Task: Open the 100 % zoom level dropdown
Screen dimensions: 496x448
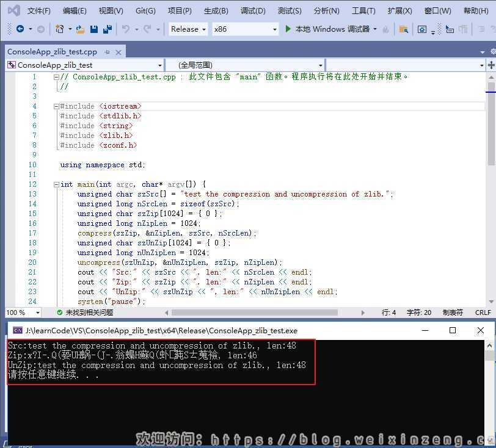Action: (x=23, y=313)
